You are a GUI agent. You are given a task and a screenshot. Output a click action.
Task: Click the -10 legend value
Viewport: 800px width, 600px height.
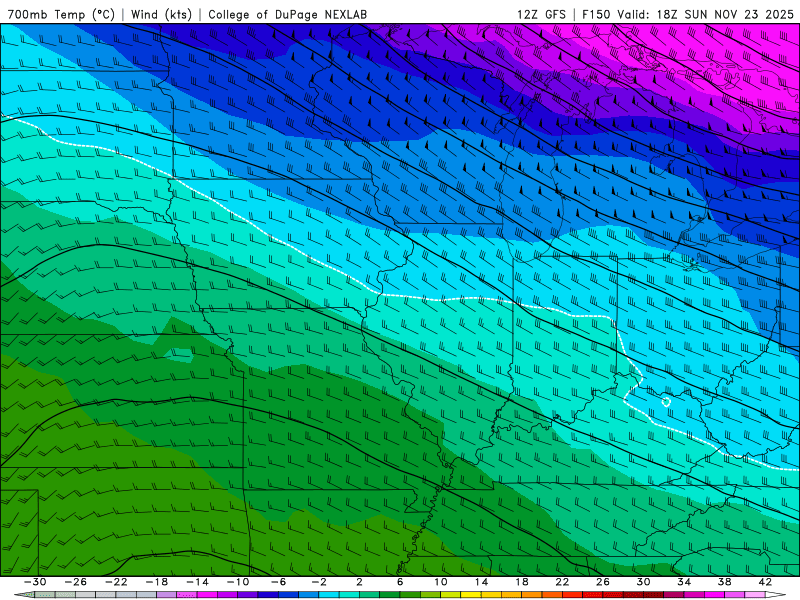pos(238,582)
